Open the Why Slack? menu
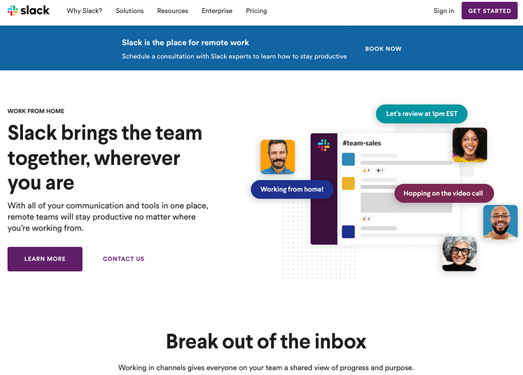The height and width of the screenshot is (375, 523). 84,11
